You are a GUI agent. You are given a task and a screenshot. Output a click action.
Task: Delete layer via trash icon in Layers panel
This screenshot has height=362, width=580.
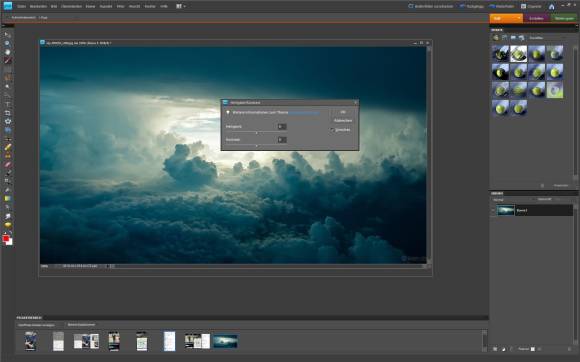point(569,349)
